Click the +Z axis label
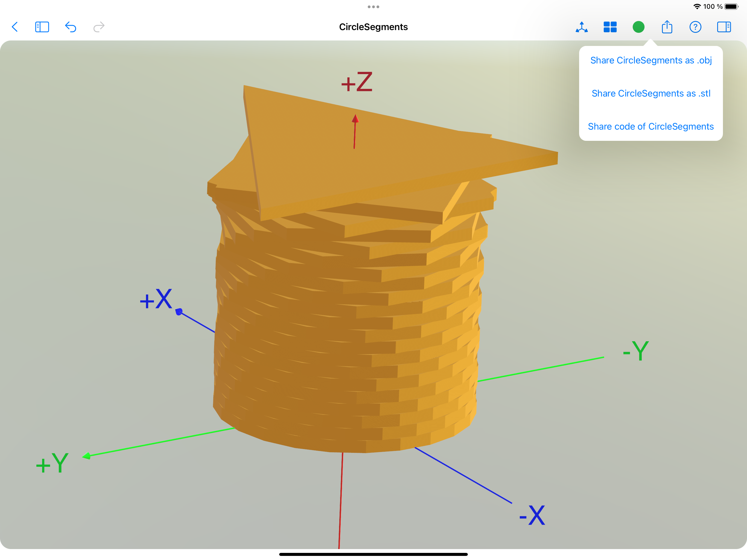The height and width of the screenshot is (560, 747). point(357,82)
